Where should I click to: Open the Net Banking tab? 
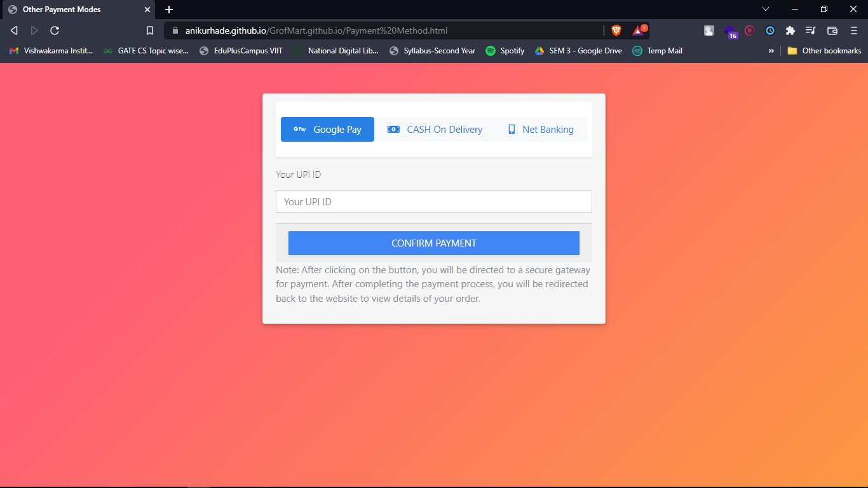541,130
